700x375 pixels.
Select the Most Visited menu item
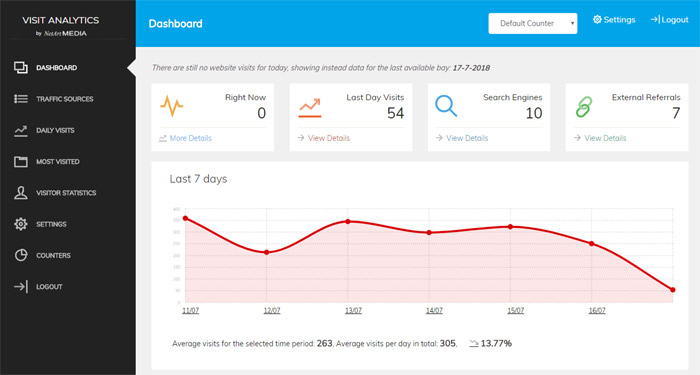tap(58, 162)
